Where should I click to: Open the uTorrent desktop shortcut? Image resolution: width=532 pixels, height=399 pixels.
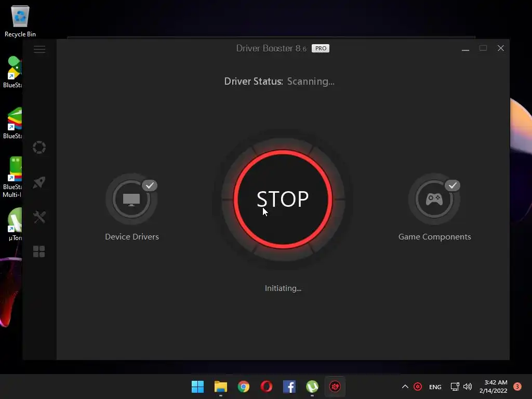15,224
